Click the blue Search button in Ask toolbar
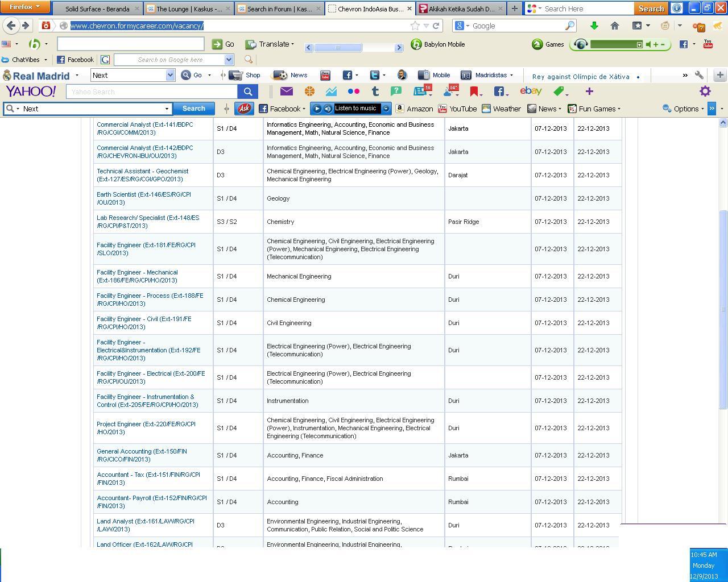The height and width of the screenshot is (582, 728). coord(193,109)
